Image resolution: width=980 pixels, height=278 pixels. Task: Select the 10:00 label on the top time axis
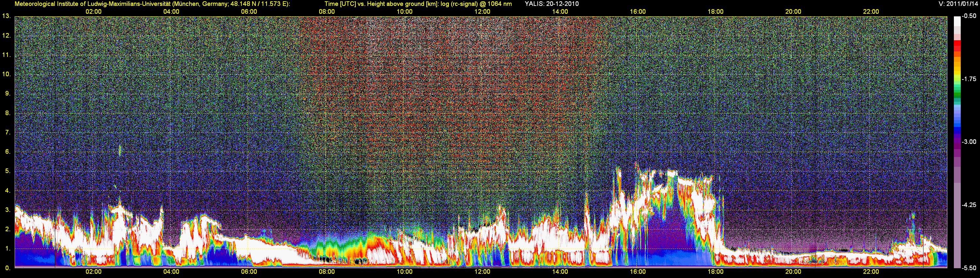[x=405, y=12]
